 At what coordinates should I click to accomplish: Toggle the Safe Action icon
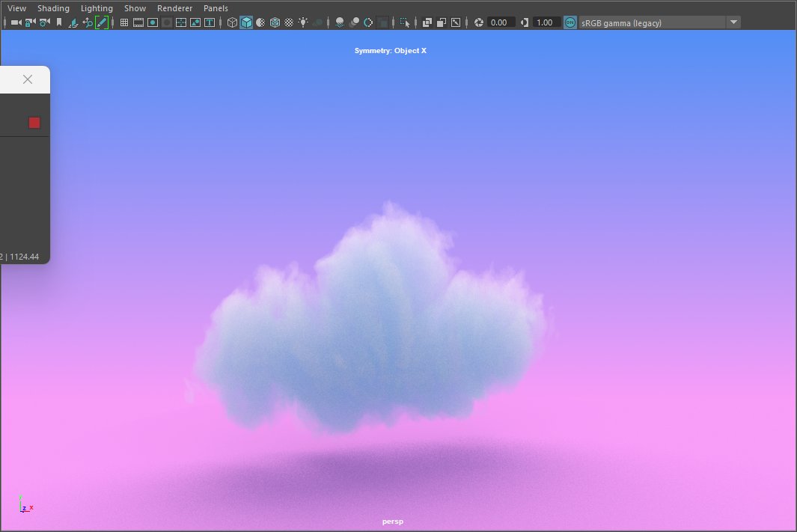tap(195, 22)
